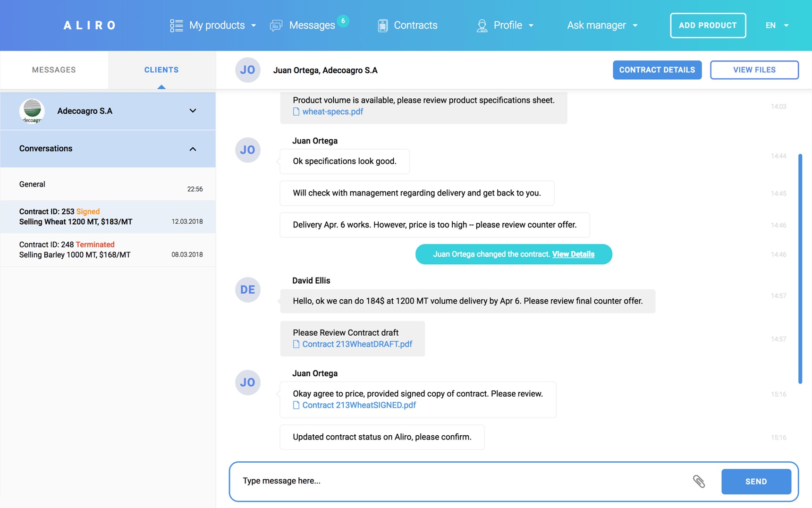
Task: Click the paperclip attachment icon
Action: 699,481
